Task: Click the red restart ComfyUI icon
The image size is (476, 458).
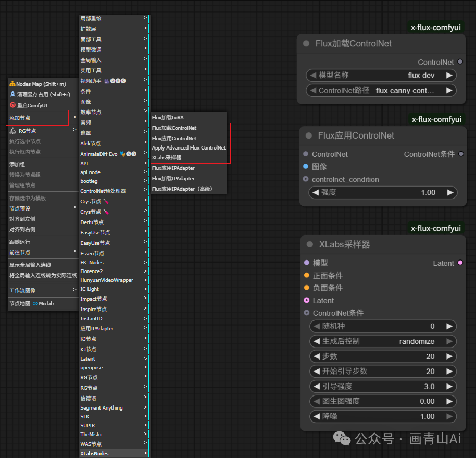Action: pyautogui.click(x=12, y=105)
